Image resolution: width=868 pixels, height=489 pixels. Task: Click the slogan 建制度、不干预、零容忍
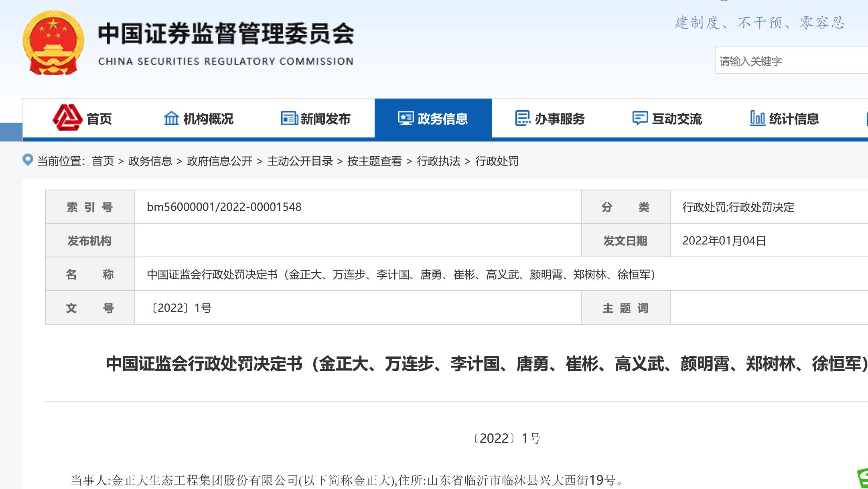(x=760, y=23)
